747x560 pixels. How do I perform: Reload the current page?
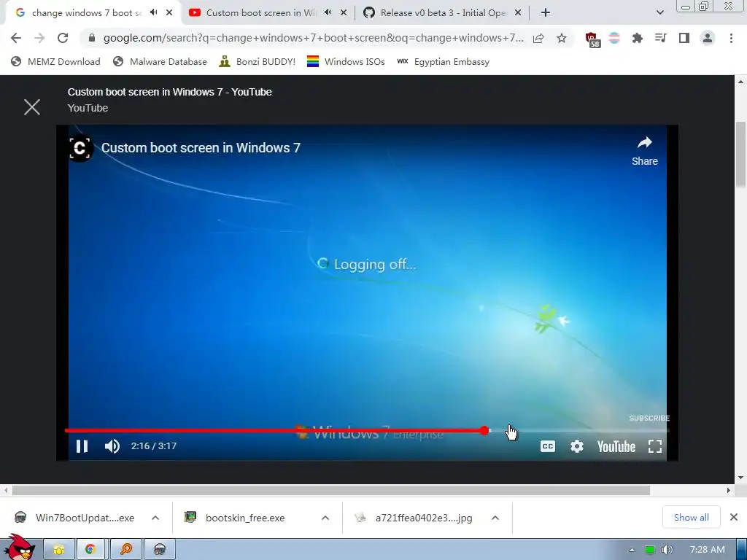(63, 38)
